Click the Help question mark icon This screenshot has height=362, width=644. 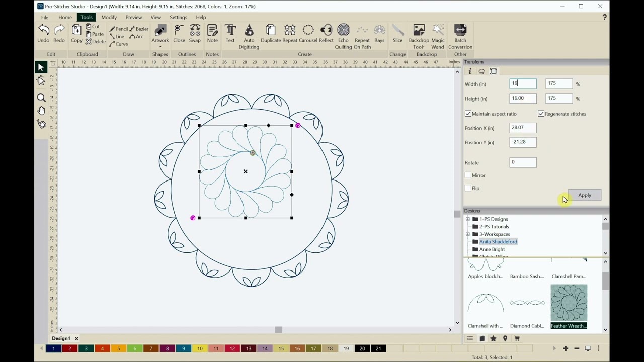(604, 17)
